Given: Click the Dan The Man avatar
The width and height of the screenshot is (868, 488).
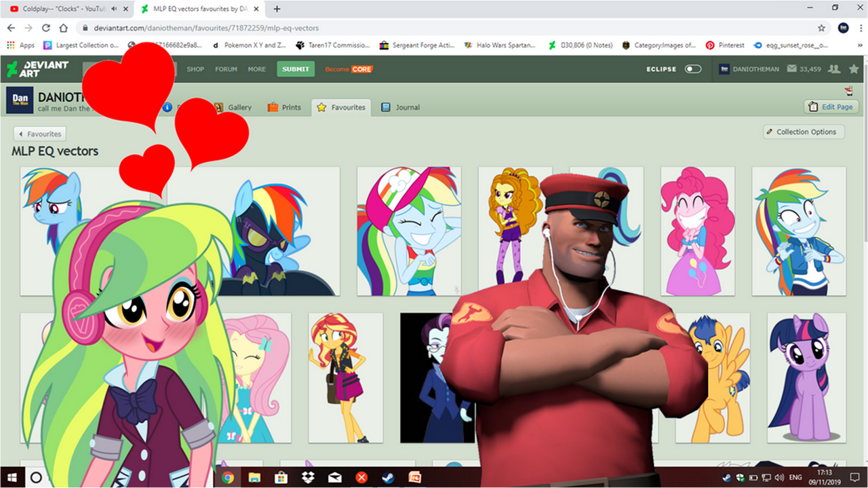Looking at the screenshot, I should pos(20,100).
